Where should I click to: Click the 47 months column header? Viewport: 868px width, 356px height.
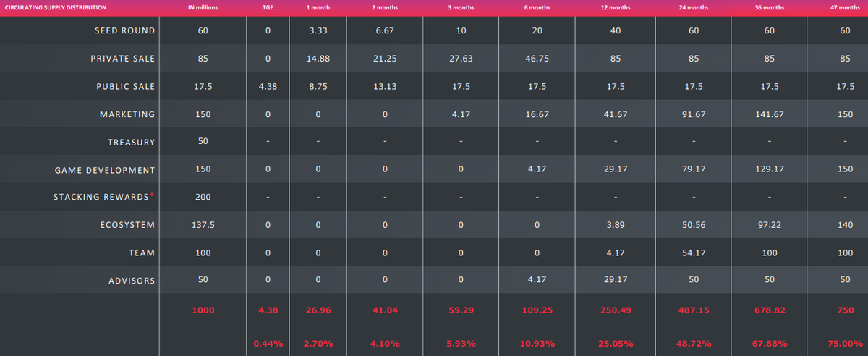coord(845,7)
